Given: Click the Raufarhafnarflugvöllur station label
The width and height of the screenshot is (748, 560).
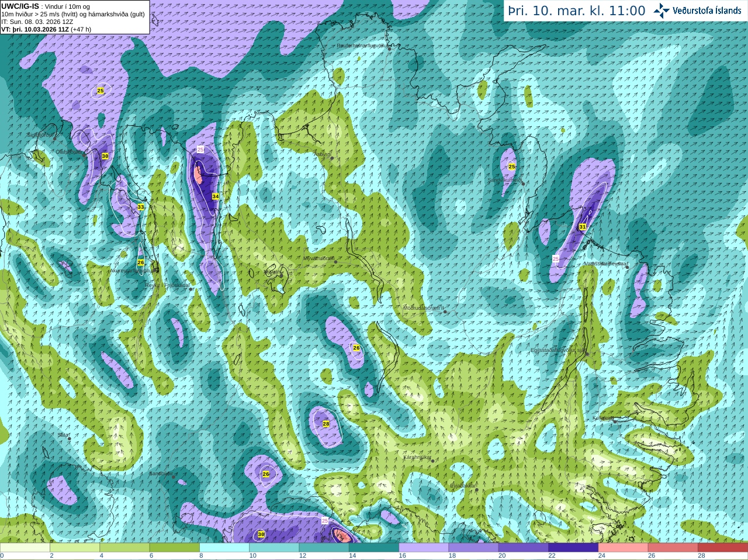Looking at the screenshot, I should pyautogui.click(x=362, y=45).
